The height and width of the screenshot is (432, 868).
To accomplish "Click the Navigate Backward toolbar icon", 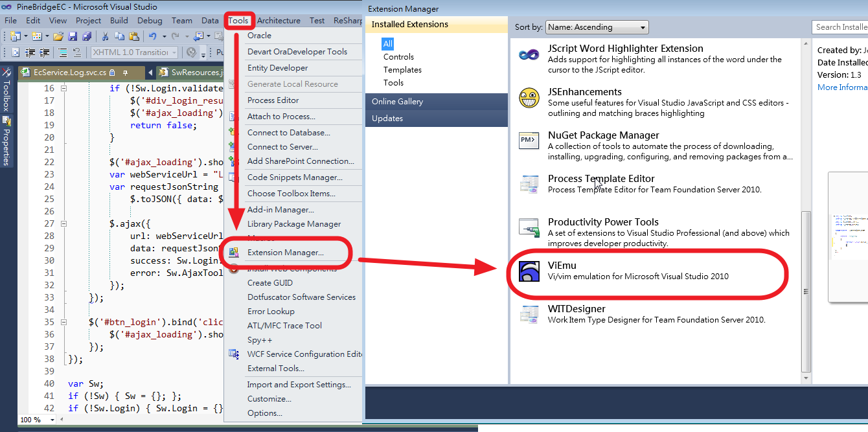I will (x=199, y=36).
